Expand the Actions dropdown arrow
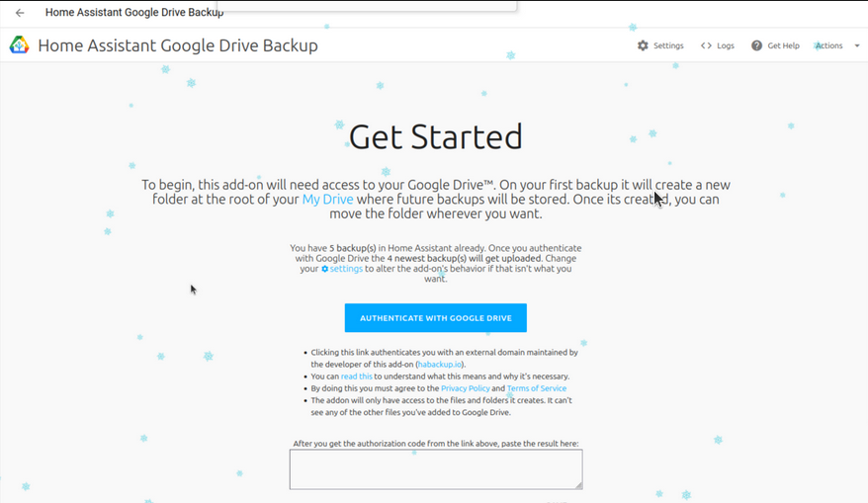 tap(857, 45)
